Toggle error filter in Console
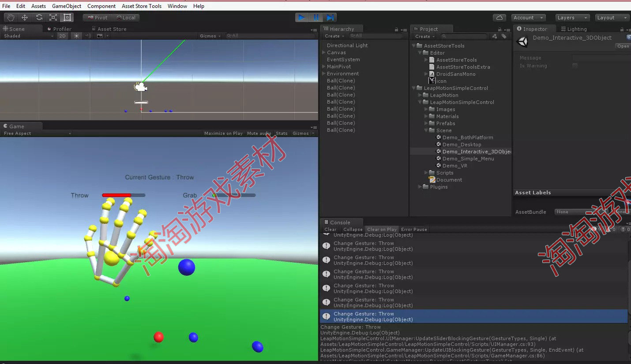The height and width of the screenshot is (364, 631). (x=625, y=229)
